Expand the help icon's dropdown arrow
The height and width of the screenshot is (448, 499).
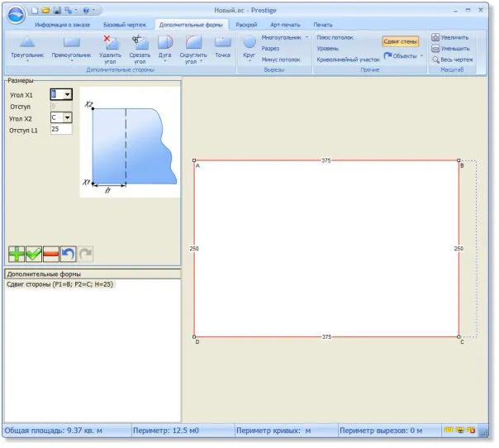pyautogui.click(x=93, y=11)
